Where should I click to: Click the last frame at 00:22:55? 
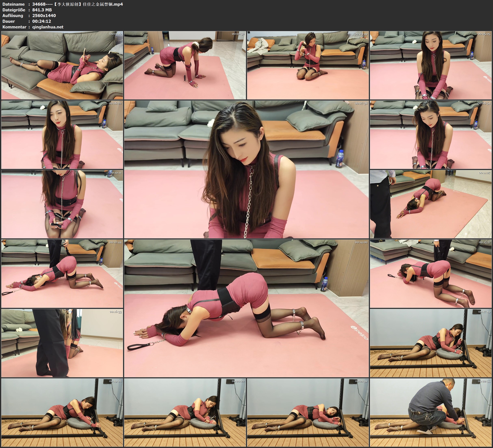point(431,412)
